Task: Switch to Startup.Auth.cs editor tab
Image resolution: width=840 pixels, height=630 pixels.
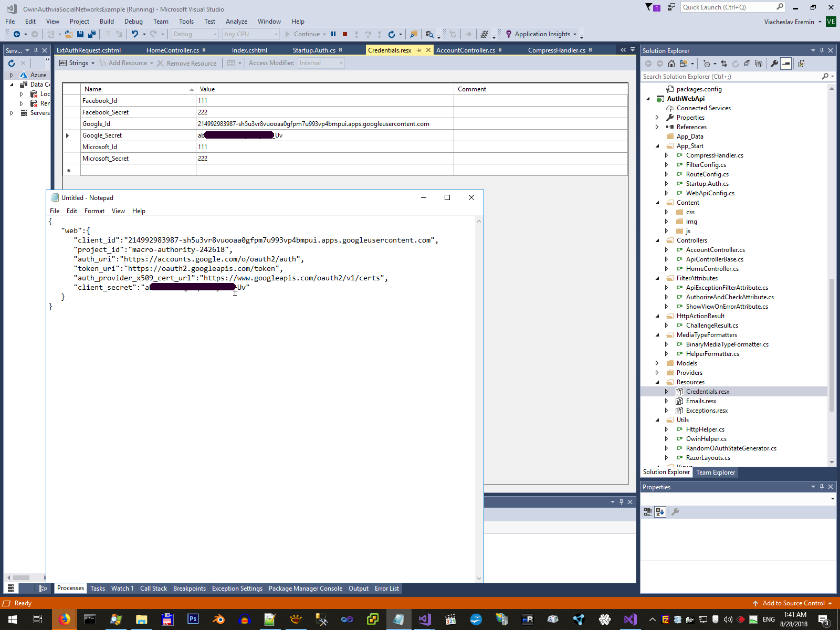Action: pyautogui.click(x=314, y=50)
